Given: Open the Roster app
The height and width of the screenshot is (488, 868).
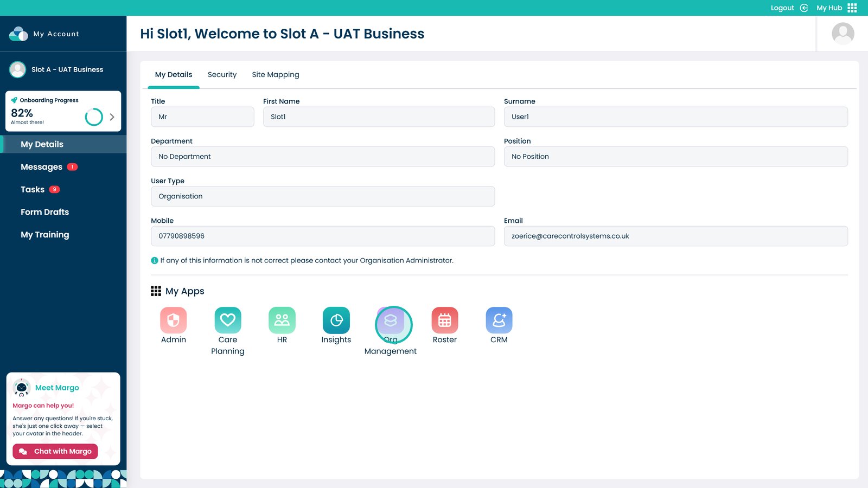Looking at the screenshot, I should tap(444, 320).
